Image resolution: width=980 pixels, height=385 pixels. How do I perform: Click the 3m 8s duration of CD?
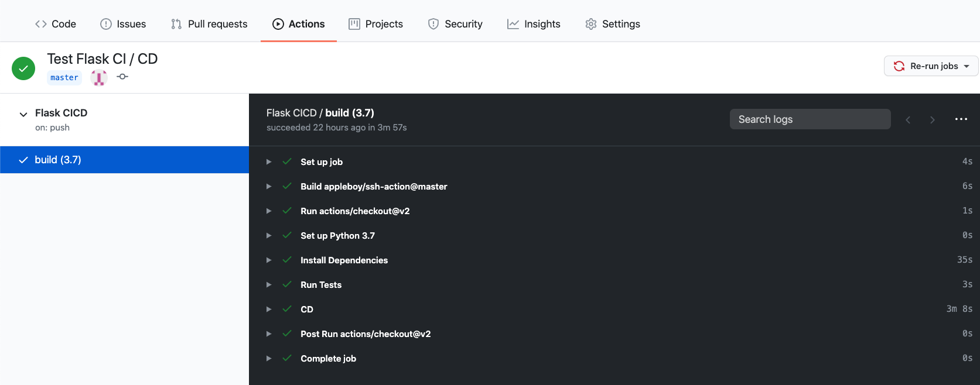point(959,309)
